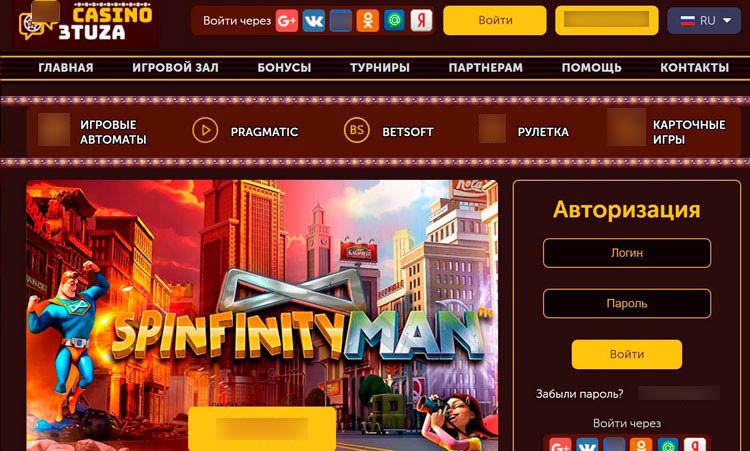Focus the Пароль input field
750x451 pixels.
pos(627,304)
